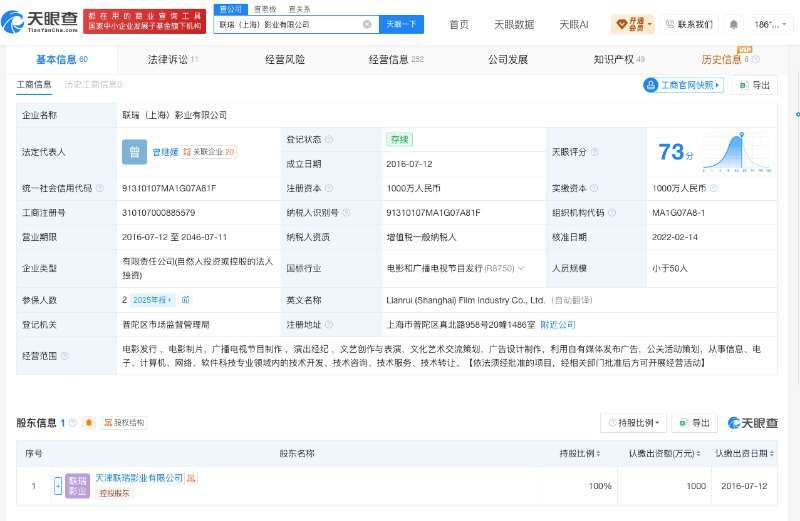Open 天眼AI in top navigation

point(573,24)
